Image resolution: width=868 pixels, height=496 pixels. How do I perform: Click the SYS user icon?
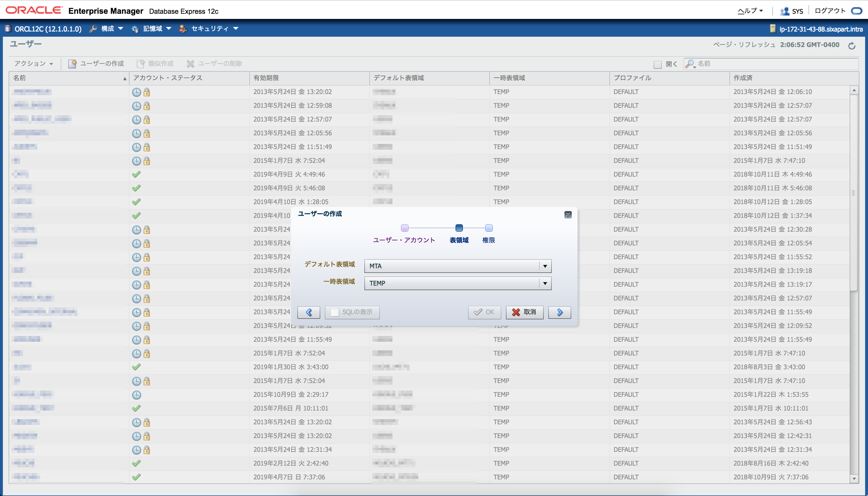785,11
